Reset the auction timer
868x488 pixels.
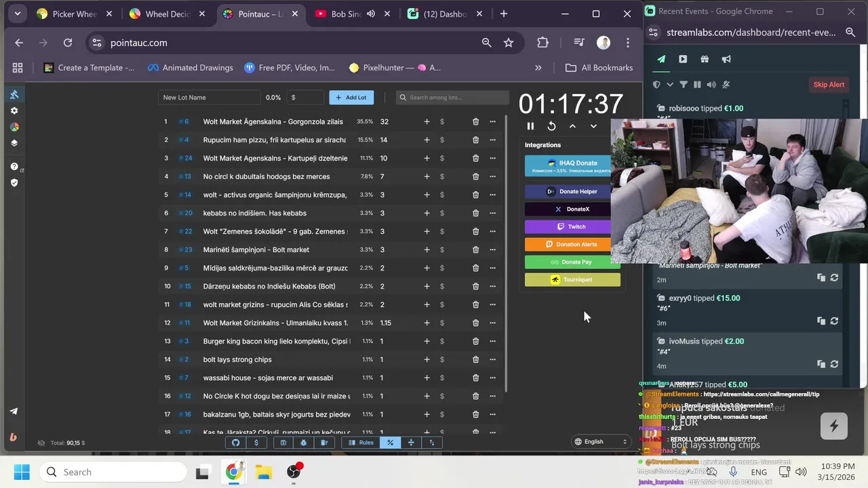pos(551,126)
